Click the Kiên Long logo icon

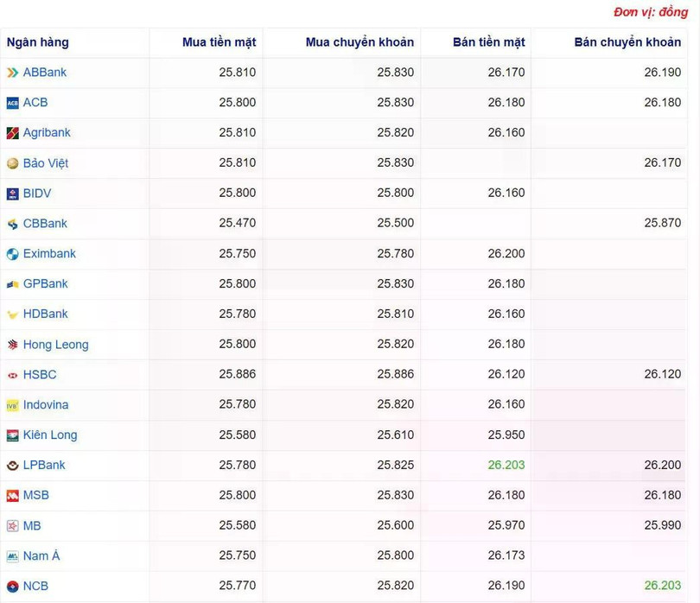(12, 435)
